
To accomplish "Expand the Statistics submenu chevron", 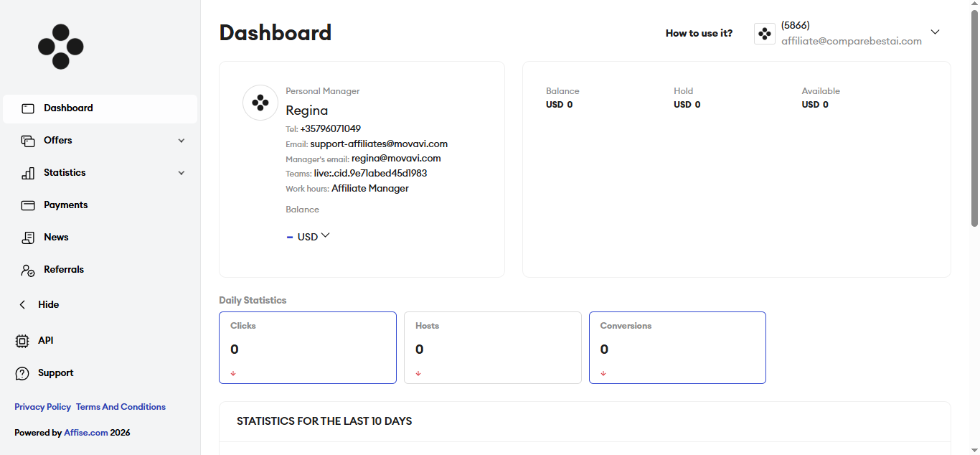I will (x=182, y=173).
